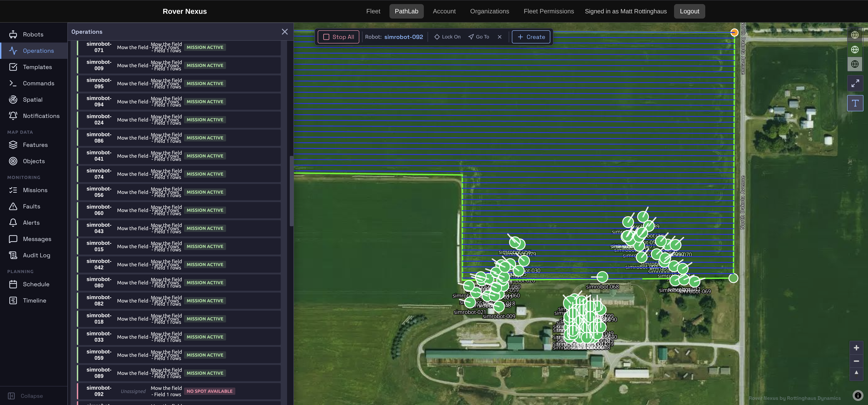
Task: Select the simrobot-041 operation row
Action: (179, 156)
